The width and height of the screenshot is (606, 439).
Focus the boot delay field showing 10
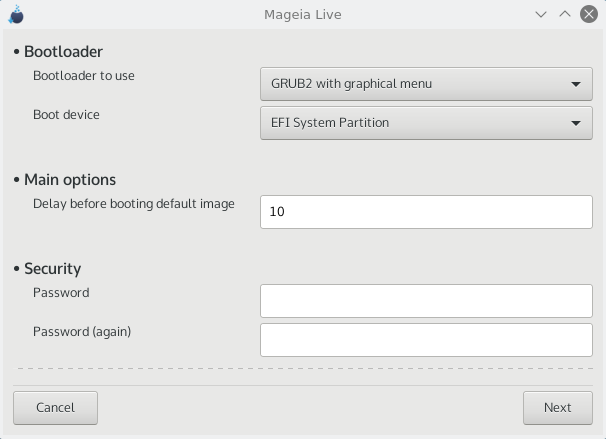point(426,212)
